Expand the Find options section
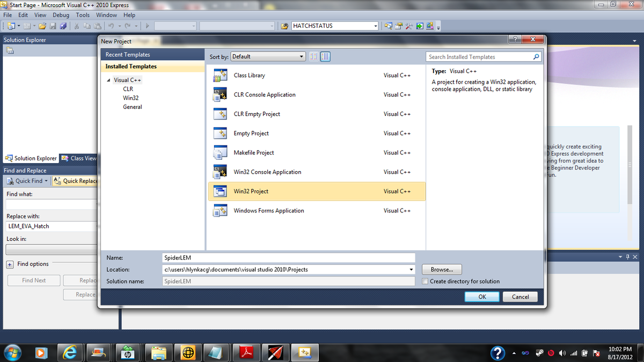 click(x=10, y=264)
